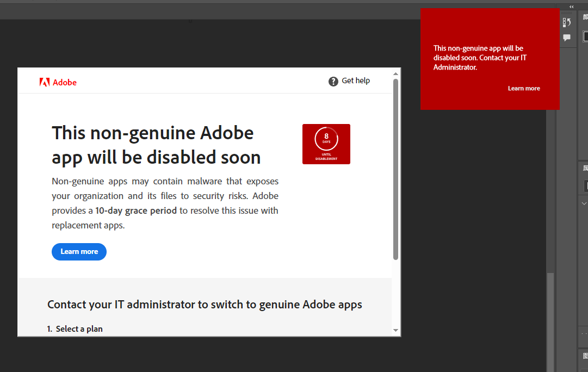Screen dimensions: 588x372
Task: Click Learn more in red notification
Action: [x=524, y=89]
